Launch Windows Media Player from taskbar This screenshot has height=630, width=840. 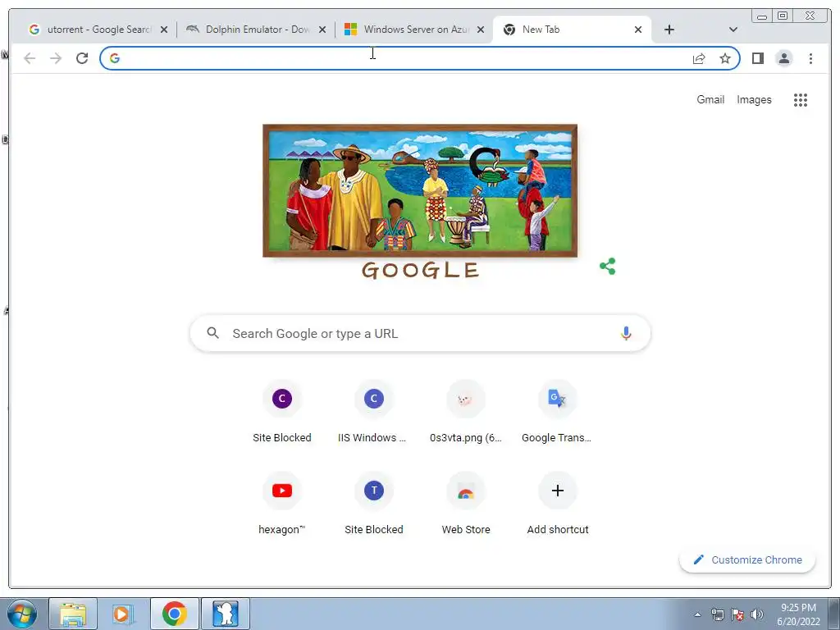[123, 614]
